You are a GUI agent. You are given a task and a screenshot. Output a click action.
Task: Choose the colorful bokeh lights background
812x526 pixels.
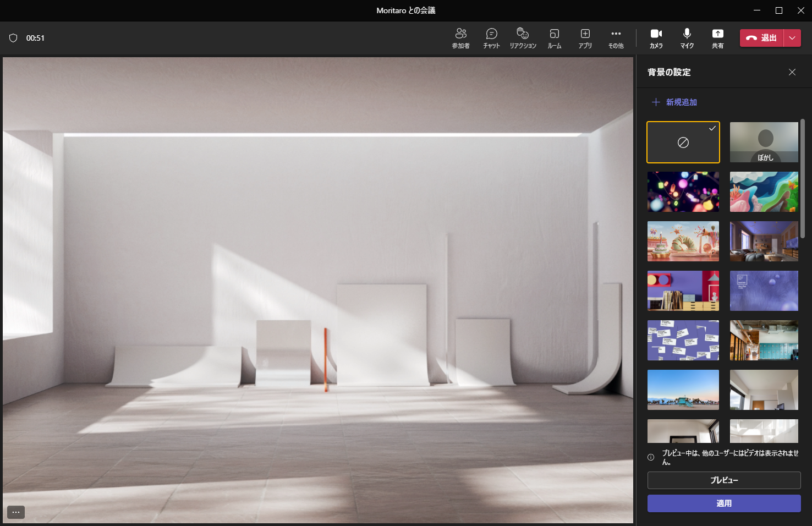click(x=683, y=192)
